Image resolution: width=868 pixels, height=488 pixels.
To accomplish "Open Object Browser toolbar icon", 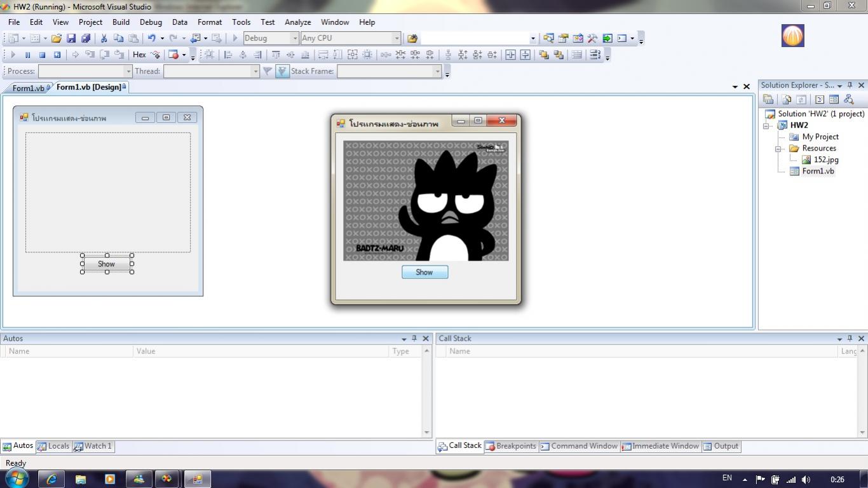I will (578, 38).
